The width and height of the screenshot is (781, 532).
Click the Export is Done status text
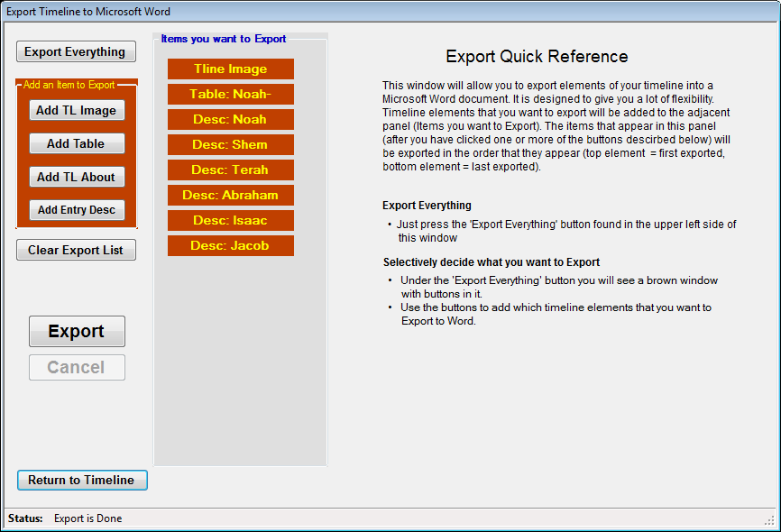[x=87, y=518]
